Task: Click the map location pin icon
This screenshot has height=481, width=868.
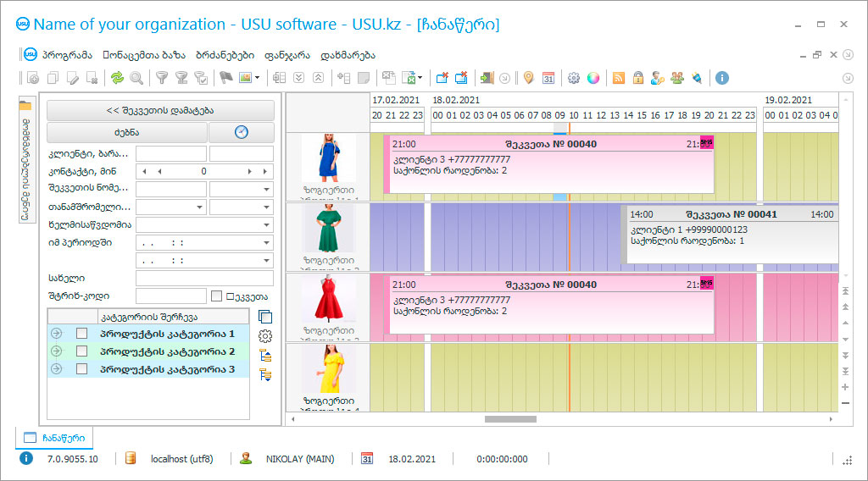Action: pos(529,78)
